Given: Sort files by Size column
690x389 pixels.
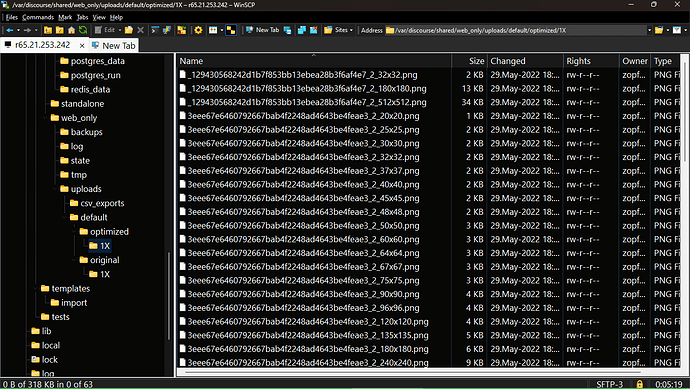Looking at the screenshot, I should pyautogui.click(x=470, y=61).
